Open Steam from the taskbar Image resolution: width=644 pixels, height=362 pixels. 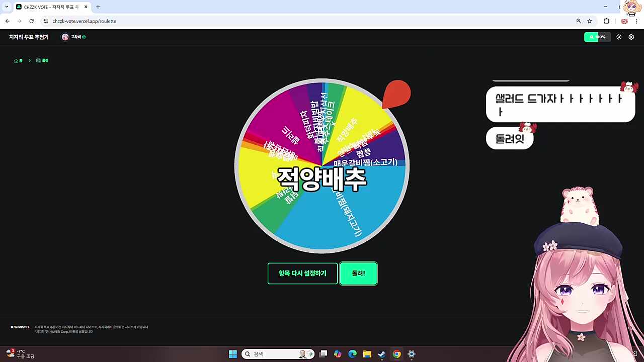pyautogui.click(x=382, y=354)
